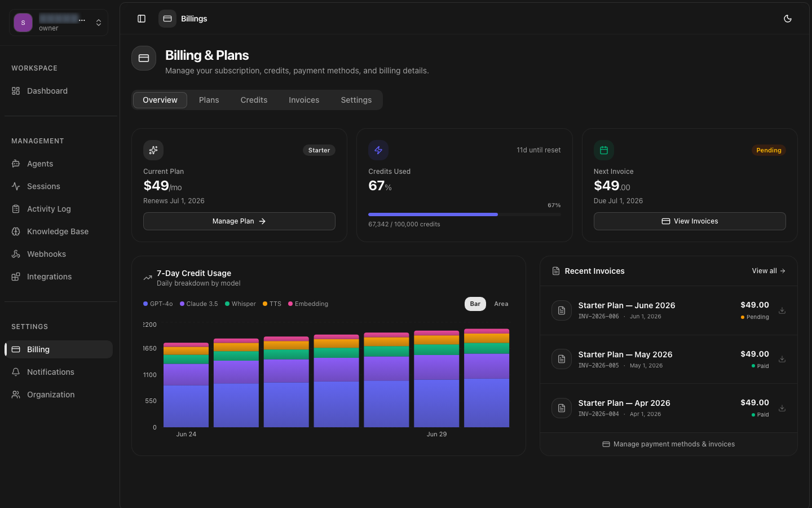Open Organization settings

coord(59,395)
